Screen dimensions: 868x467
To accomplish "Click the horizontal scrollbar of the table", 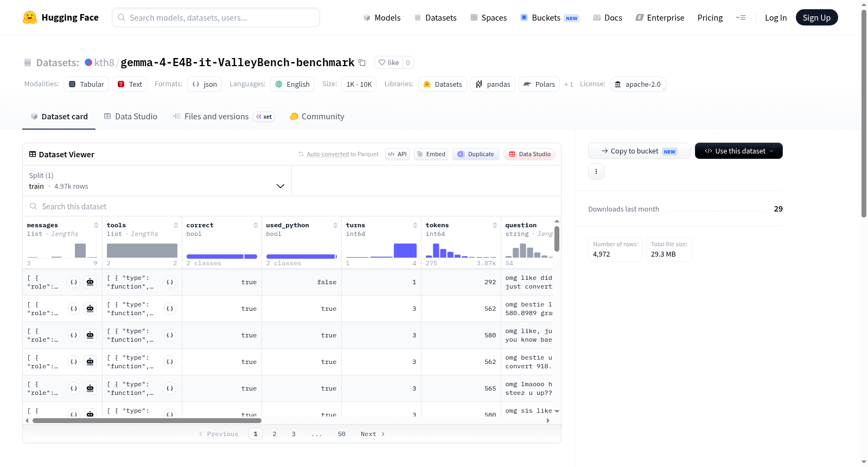I will pos(146,420).
